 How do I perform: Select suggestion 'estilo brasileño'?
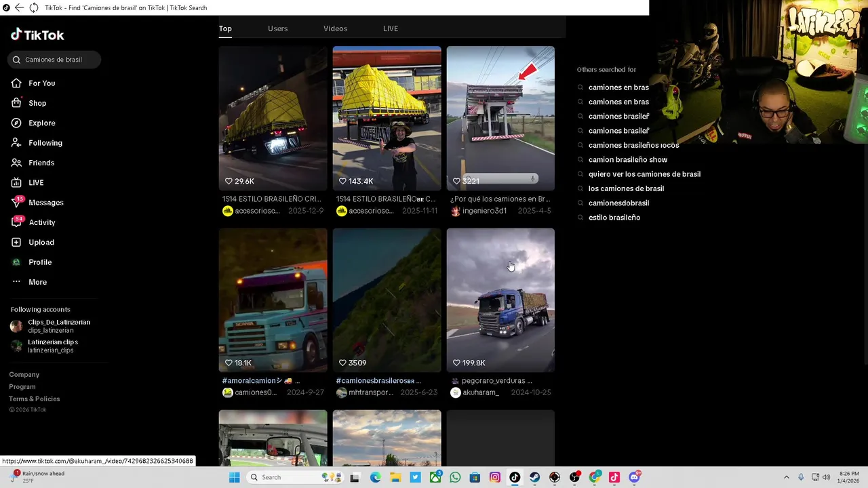pos(614,218)
